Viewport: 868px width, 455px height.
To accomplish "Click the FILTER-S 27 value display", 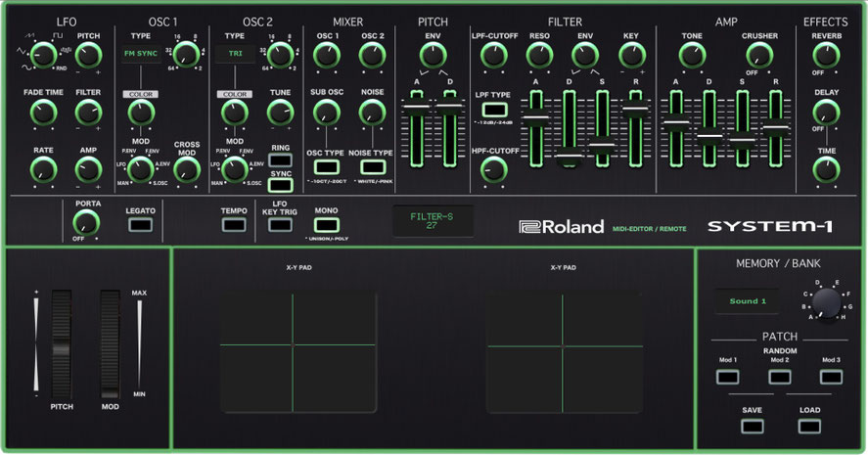I will pos(433,221).
